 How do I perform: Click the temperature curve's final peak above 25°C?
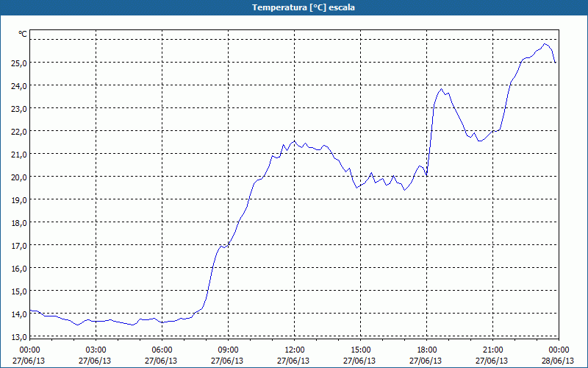click(x=545, y=44)
